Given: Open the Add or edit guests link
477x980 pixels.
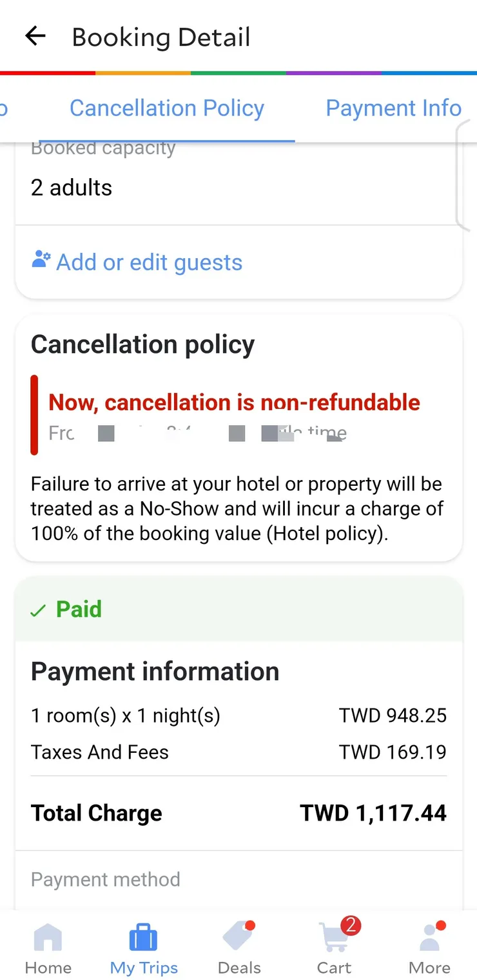Looking at the screenshot, I should (x=149, y=263).
